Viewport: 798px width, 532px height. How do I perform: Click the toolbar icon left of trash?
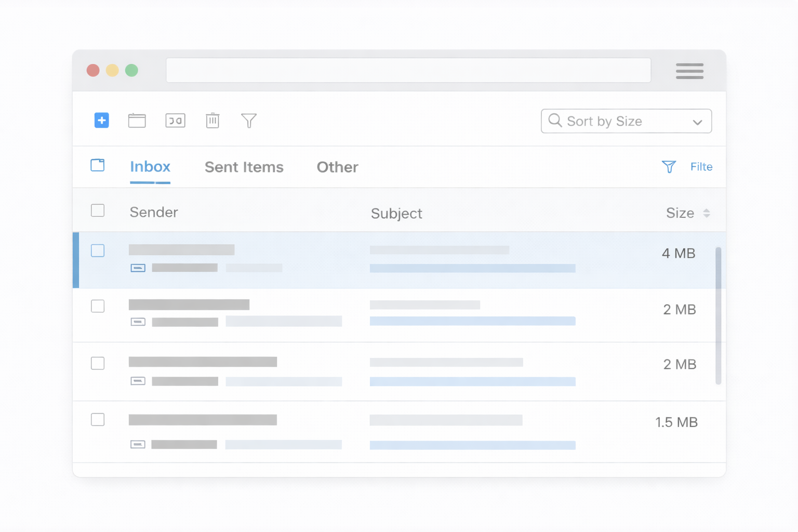175,121
